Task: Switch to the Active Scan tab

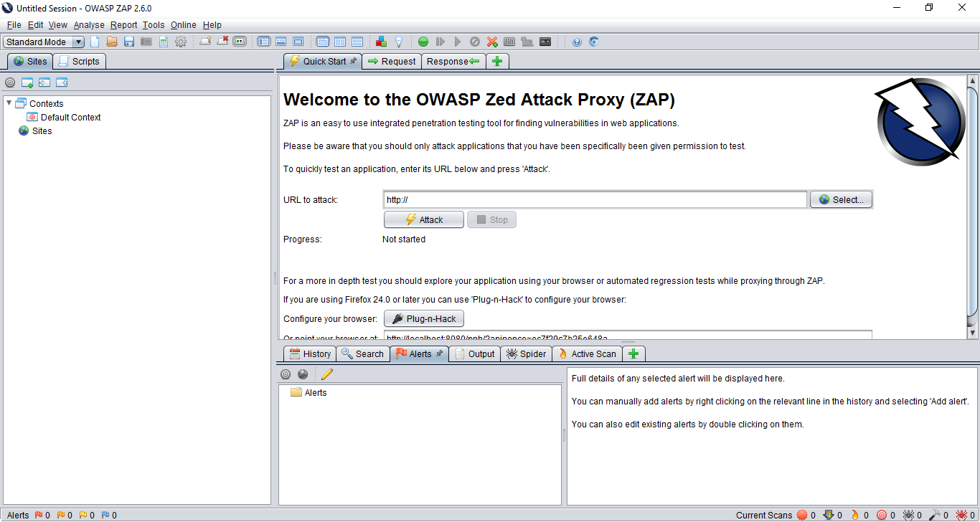Action: tap(587, 353)
